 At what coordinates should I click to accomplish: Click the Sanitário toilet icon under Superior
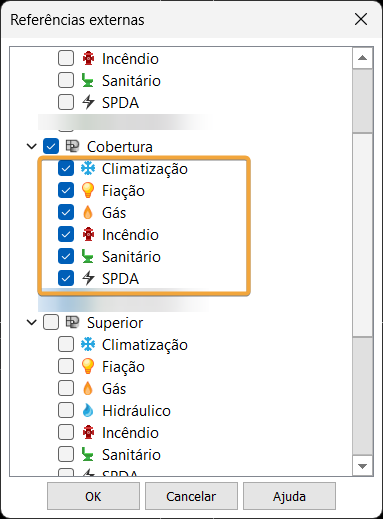(x=88, y=455)
